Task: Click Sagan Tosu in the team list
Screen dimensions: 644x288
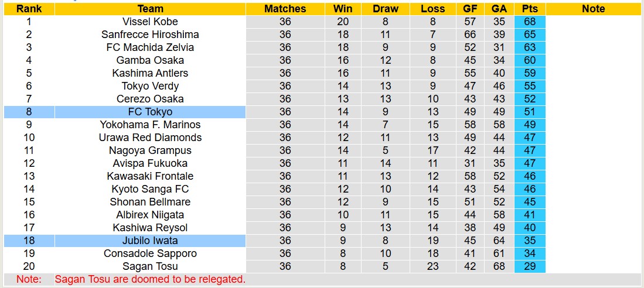Action: click(x=150, y=266)
